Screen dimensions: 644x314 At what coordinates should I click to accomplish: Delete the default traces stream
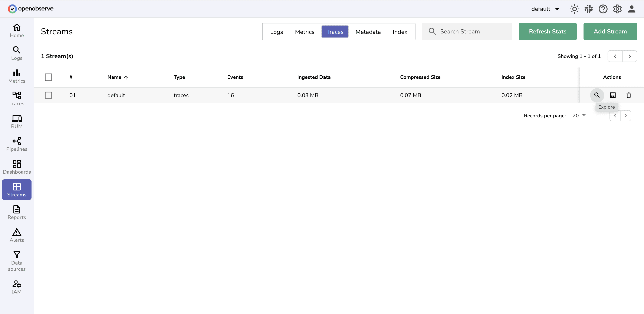(x=629, y=95)
